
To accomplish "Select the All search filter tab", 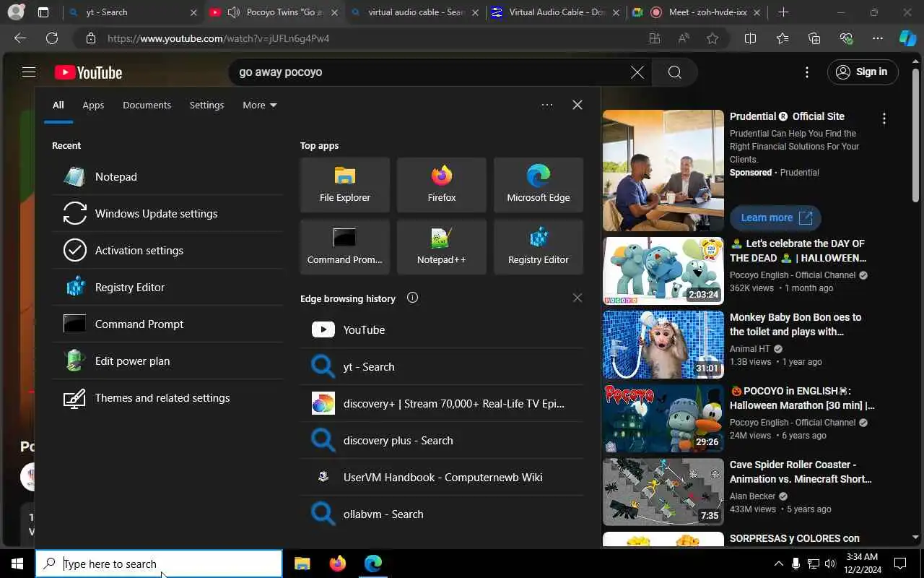I will click(58, 105).
